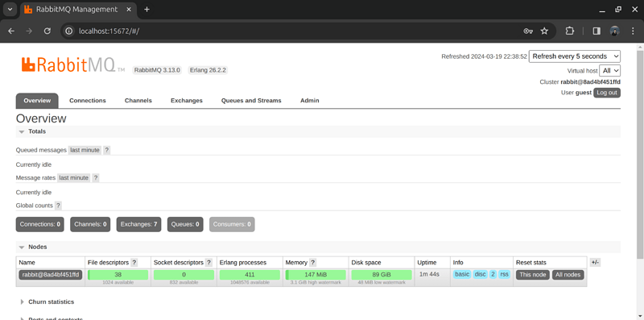Open the Queues and Streams tab
This screenshot has height=320, width=644.
point(251,101)
